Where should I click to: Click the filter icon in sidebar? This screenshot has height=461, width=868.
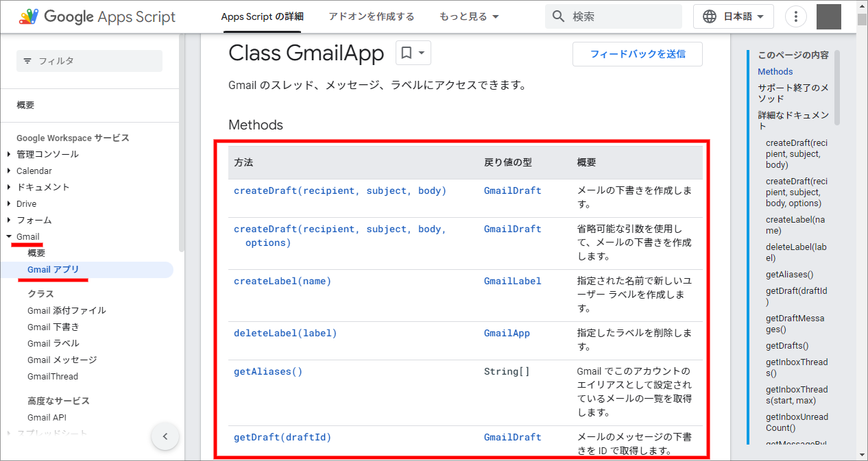coord(27,61)
